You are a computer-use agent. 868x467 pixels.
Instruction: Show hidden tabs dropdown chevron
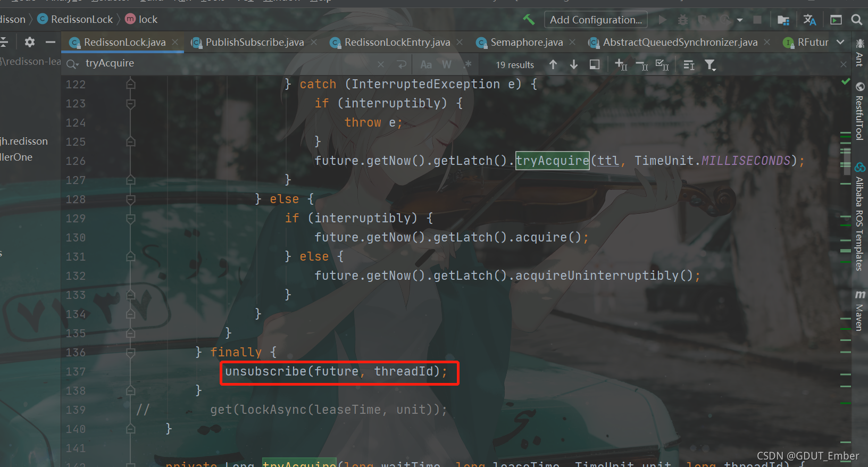840,42
